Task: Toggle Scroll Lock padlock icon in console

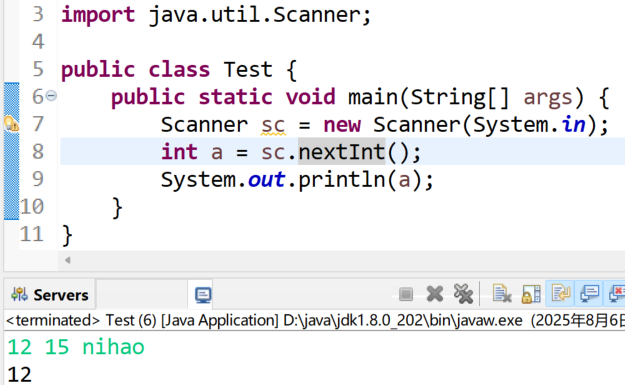Action: click(x=531, y=294)
